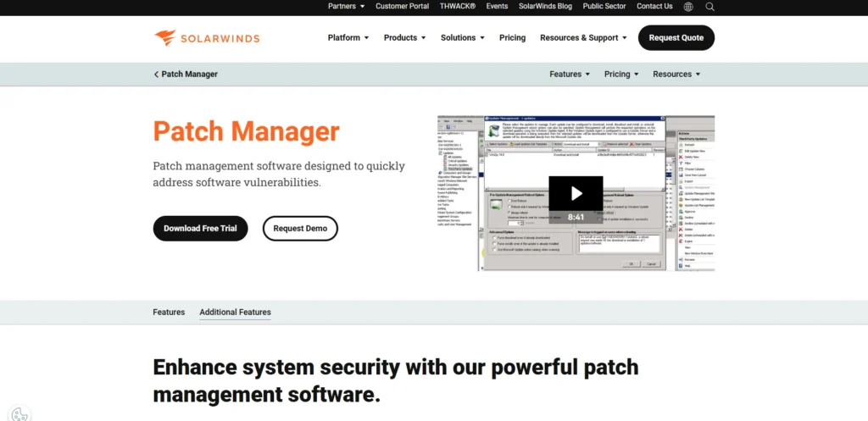
Task: Click the Request Quote button
Action: (x=676, y=37)
